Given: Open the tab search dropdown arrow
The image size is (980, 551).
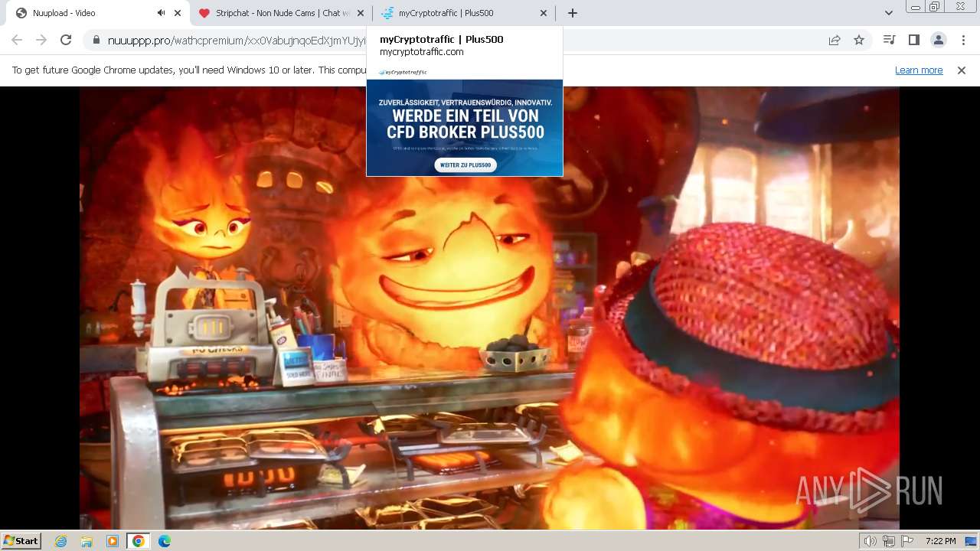Looking at the screenshot, I should 888,13.
